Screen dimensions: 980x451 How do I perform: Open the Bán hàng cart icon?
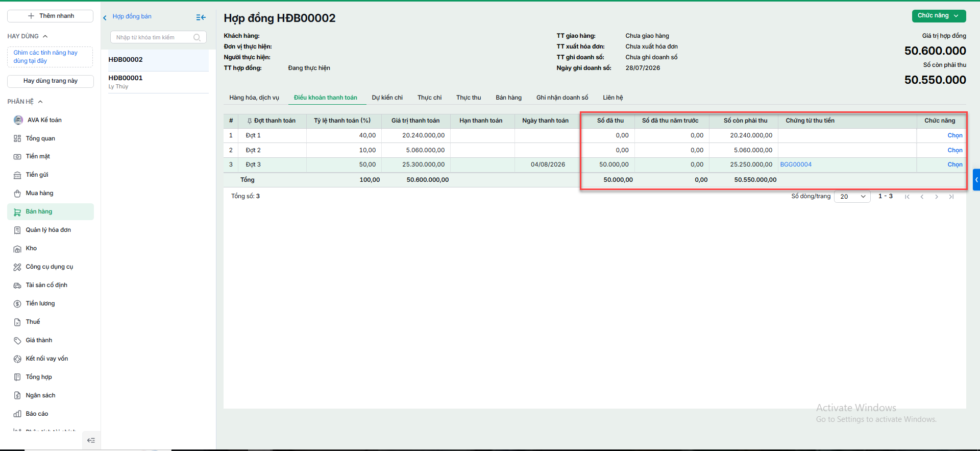point(17,212)
